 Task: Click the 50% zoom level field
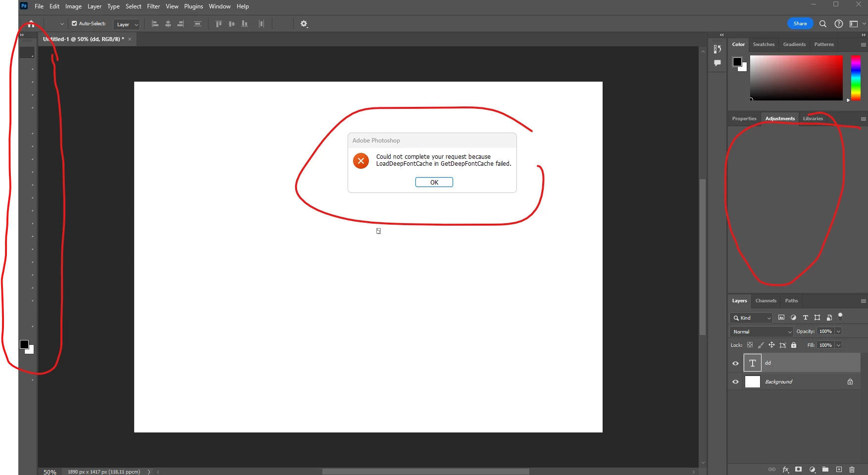click(x=50, y=472)
